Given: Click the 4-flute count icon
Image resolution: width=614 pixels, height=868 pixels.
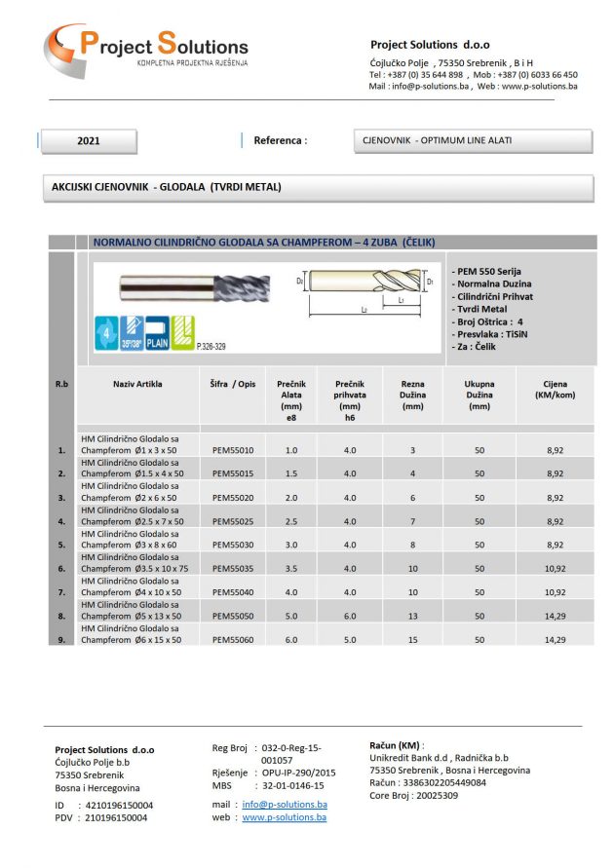Looking at the screenshot, I should pos(105,331).
